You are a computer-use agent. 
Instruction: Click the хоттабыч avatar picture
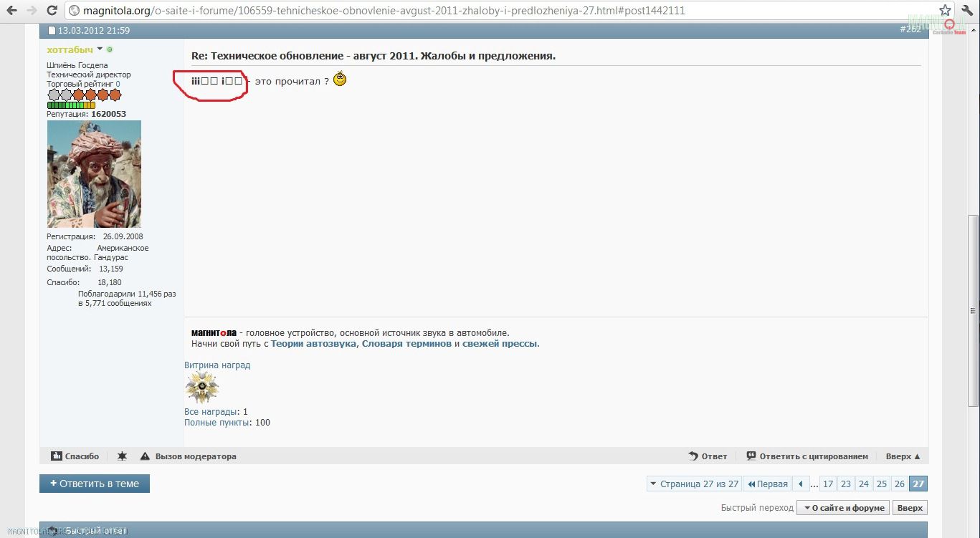point(94,174)
